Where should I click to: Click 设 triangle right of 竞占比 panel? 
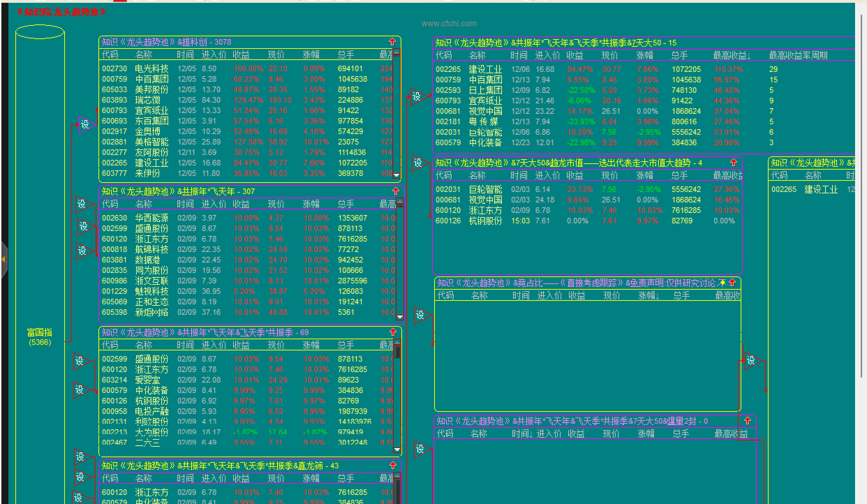coord(751,360)
